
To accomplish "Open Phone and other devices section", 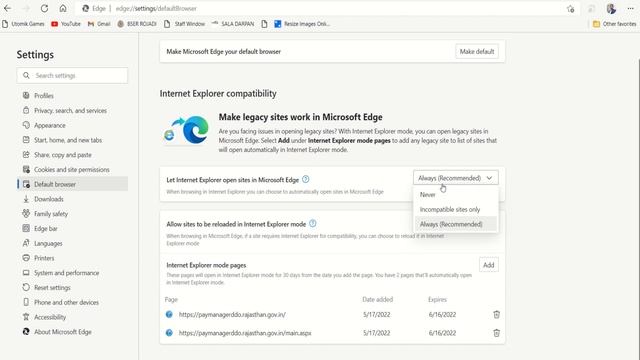I will (72, 302).
